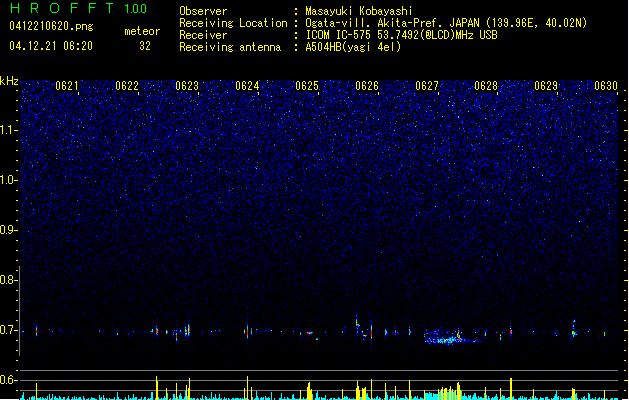Select the Ogata-vill. Akita-Pref. JAPAN location text

[x=446, y=23]
